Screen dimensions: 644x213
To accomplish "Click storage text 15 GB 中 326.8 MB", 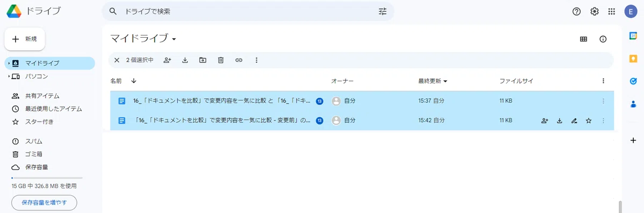I will point(44,186).
